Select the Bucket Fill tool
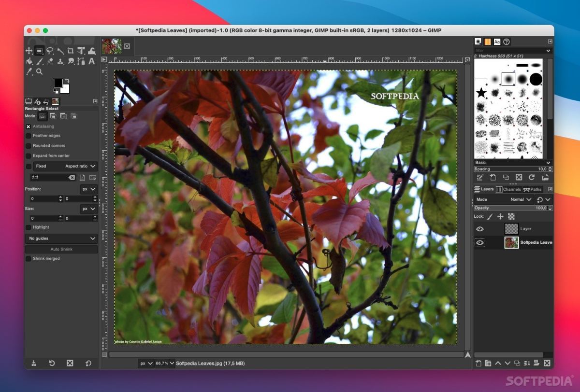The width and height of the screenshot is (580, 392). tap(29, 61)
